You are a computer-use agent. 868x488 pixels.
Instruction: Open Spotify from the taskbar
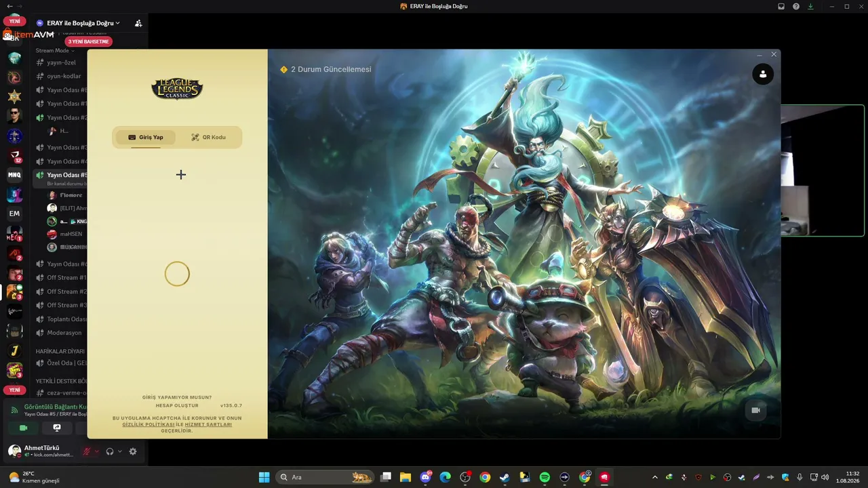click(x=545, y=477)
